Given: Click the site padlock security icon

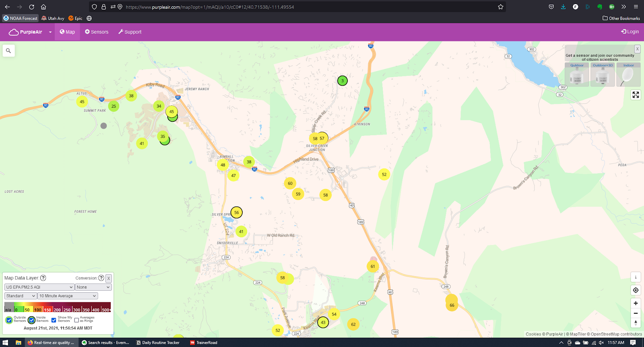Looking at the screenshot, I should (103, 7).
